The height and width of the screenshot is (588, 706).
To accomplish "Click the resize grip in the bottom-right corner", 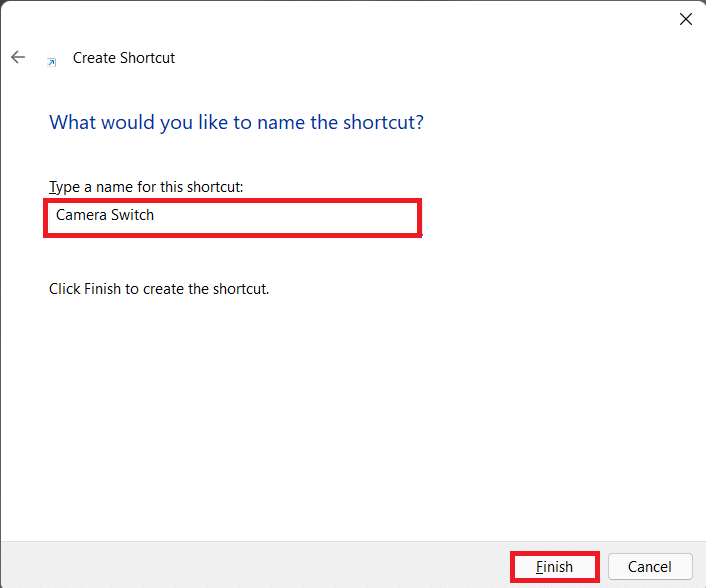I will coord(699,581).
